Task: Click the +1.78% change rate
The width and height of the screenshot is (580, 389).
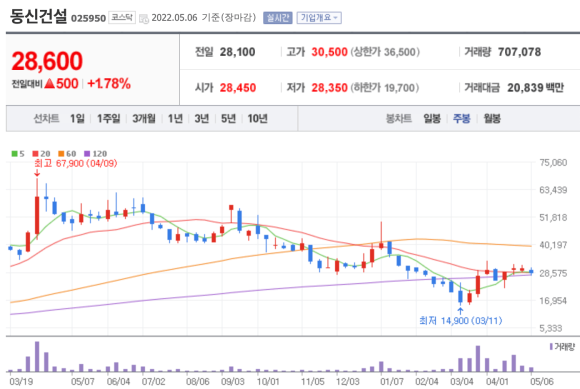Action: click(109, 84)
